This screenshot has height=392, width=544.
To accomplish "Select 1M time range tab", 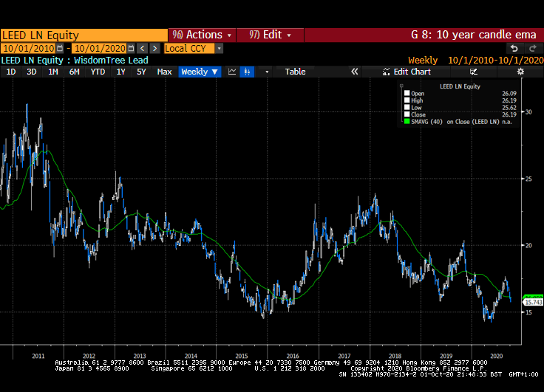I will point(52,72).
